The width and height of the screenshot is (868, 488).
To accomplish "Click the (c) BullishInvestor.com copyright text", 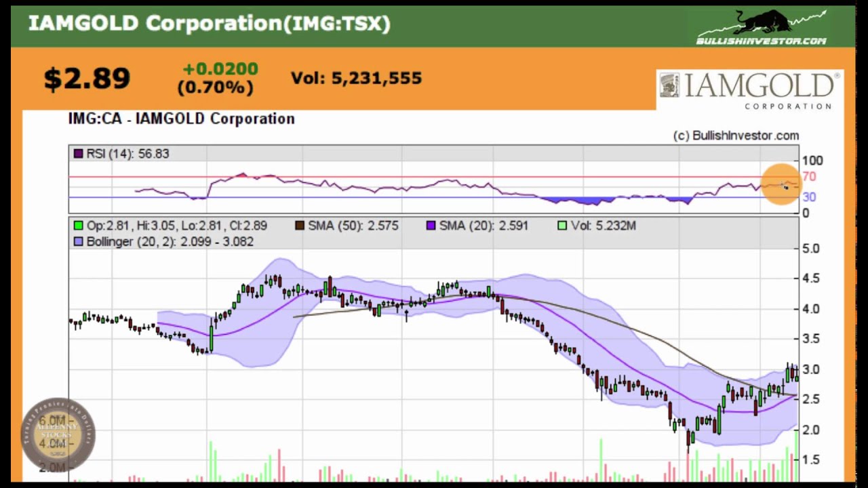I will click(736, 136).
